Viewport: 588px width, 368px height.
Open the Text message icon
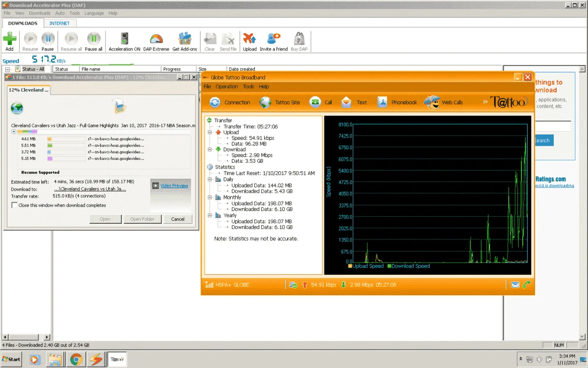click(x=346, y=102)
